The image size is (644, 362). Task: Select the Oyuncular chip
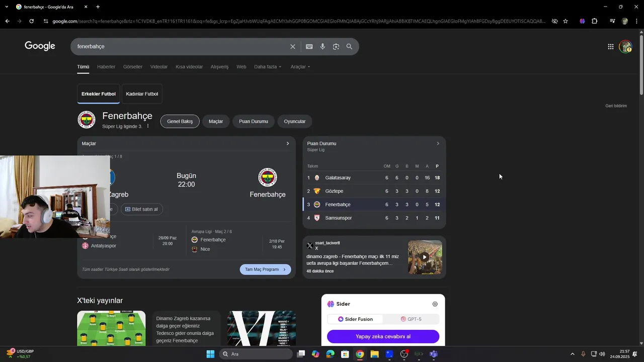(295, 121)
